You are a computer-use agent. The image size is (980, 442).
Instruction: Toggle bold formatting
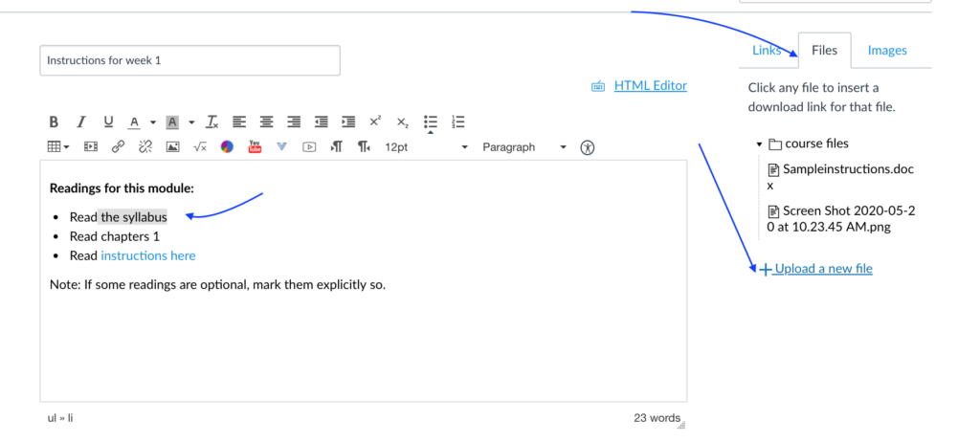point(54,122)
